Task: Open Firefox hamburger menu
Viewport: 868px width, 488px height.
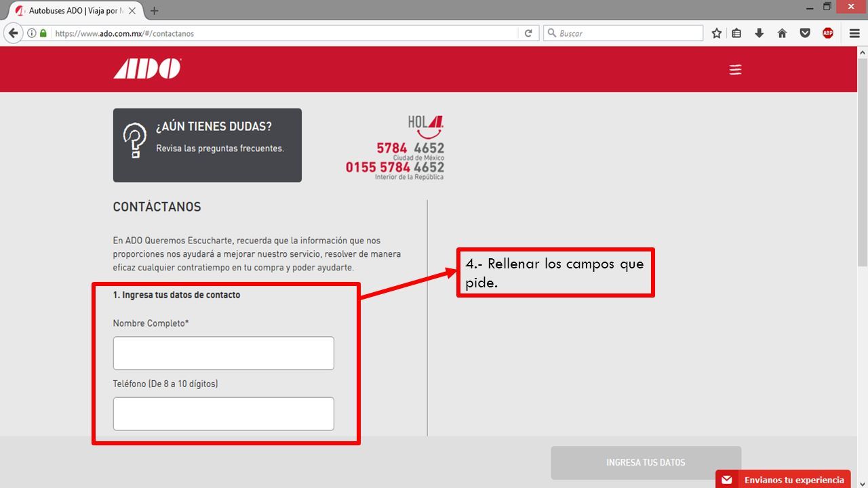Action: point(854,33)
